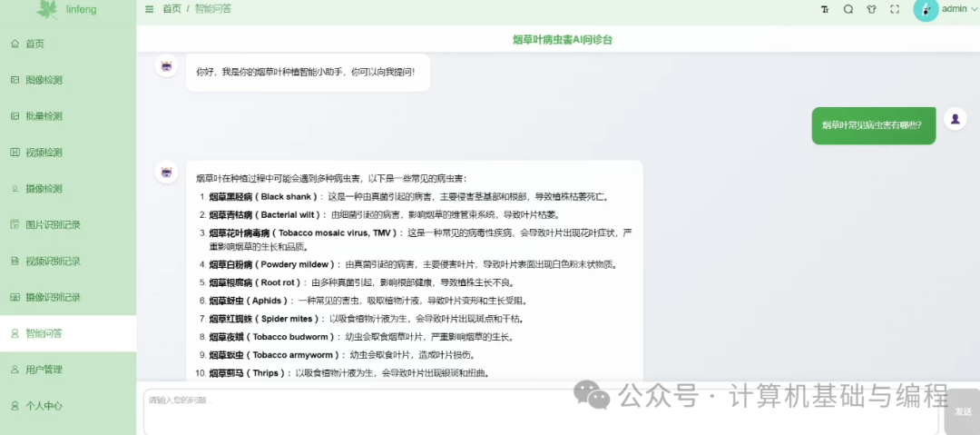Click the icon beside 图片识别记录
The width and height of the screenshot is (980, 435).
(x=15, y=224)
